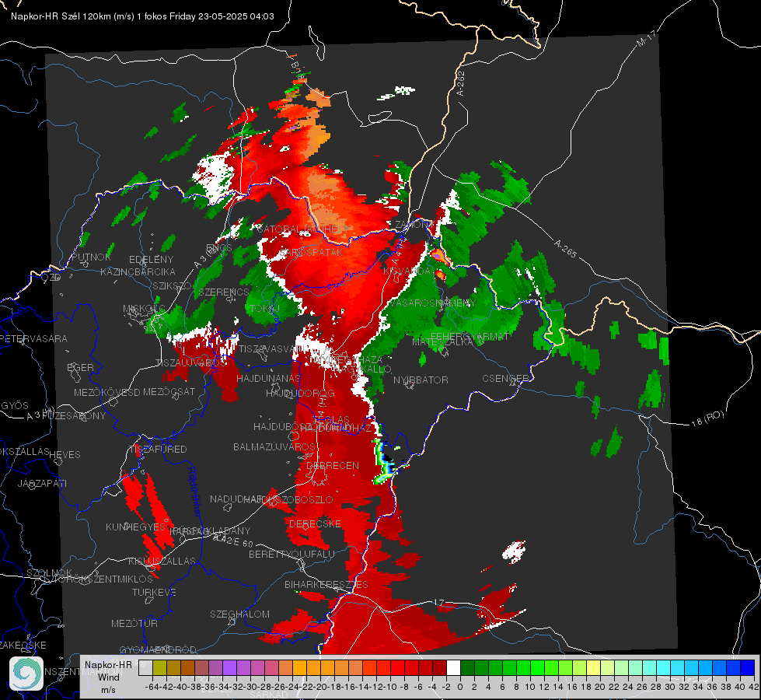This screenshot has height=700, width=761.
Task: Click the FEHERGYARMAT label
Action: [x=470, y=336]
